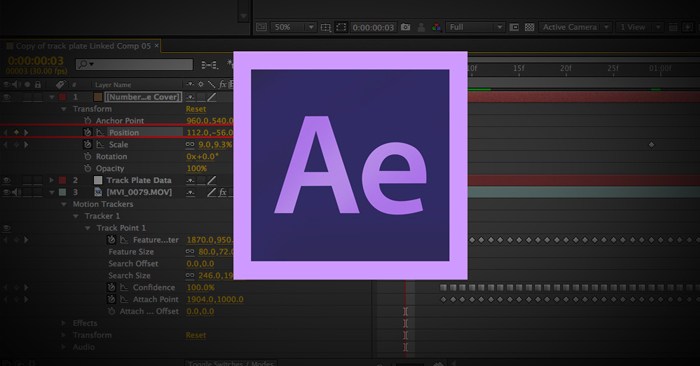Hide the Track Plate Data layer
700x366 pixels.
(x=7, y=180)
